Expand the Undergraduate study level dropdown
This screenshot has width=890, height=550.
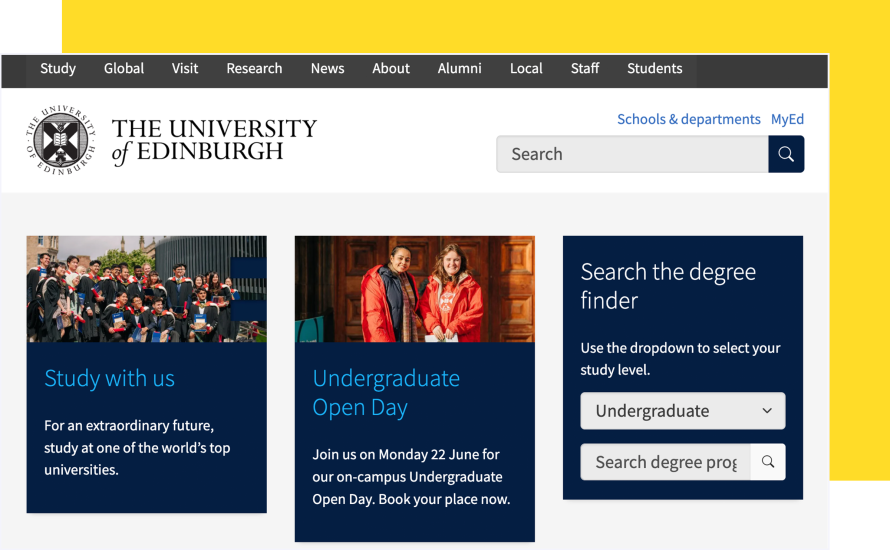(x=683, y=411)
